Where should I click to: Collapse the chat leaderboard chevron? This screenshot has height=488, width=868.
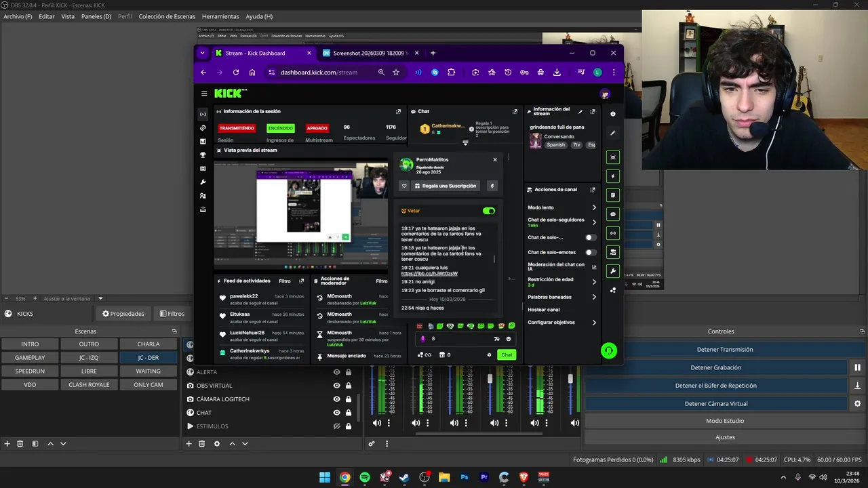[465, 143]
